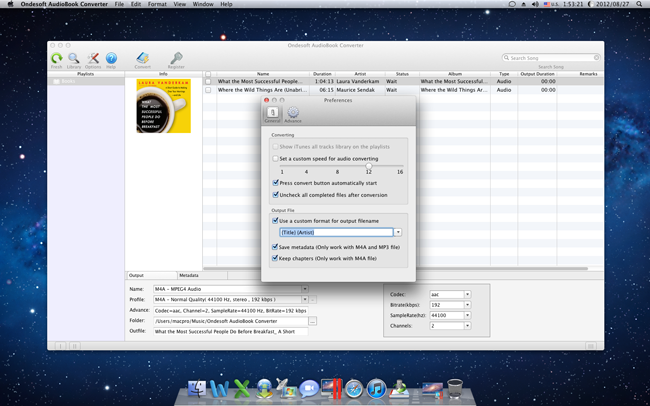Screen dimensions: 650x406
Task: Open the Format menu in menu bar
Action: point(157,4)
